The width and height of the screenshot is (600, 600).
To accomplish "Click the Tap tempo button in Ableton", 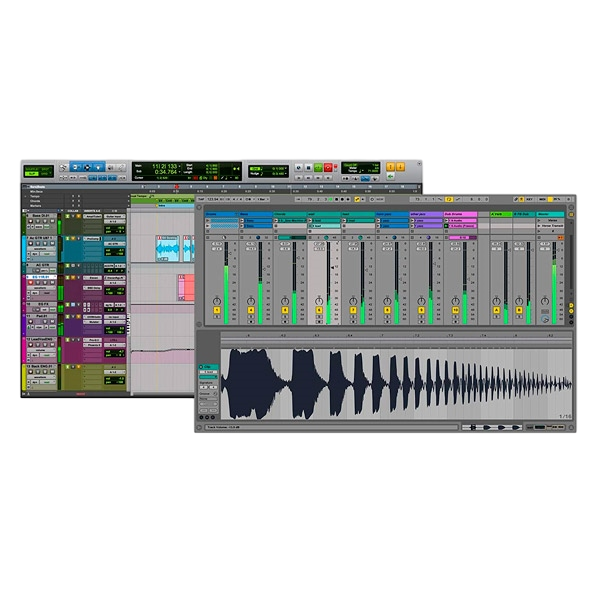I will pos(201,199).
